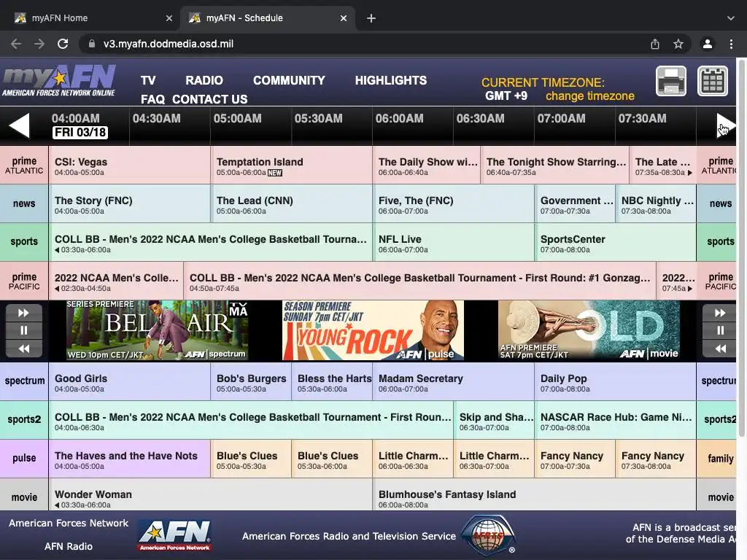Screen dimensions: 747x560
Task: Go to earlier times with left arrow
Action: (x=20, y=125)
